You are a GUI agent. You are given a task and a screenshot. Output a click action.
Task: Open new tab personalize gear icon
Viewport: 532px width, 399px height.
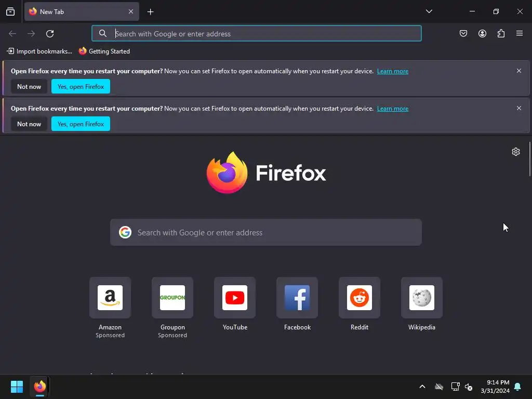516,152
